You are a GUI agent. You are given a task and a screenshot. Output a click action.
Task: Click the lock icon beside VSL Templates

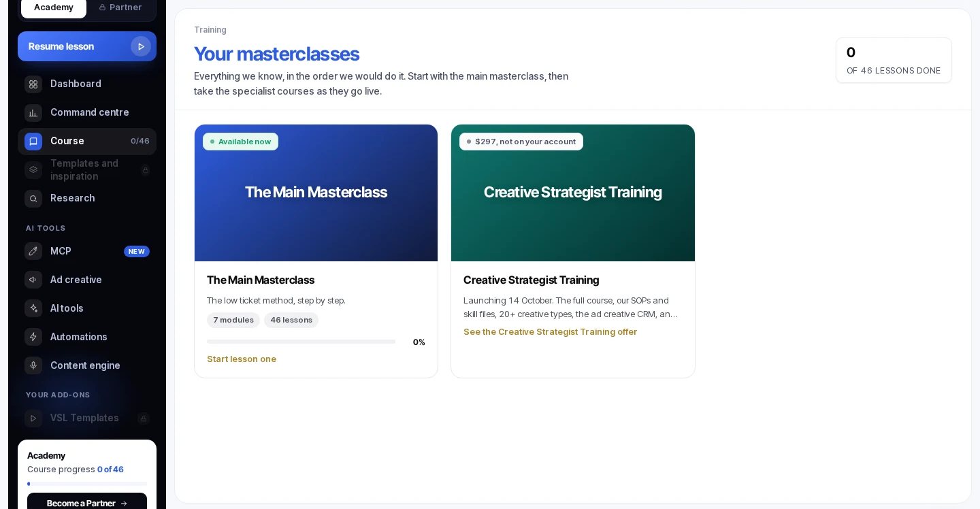[144, 418]
